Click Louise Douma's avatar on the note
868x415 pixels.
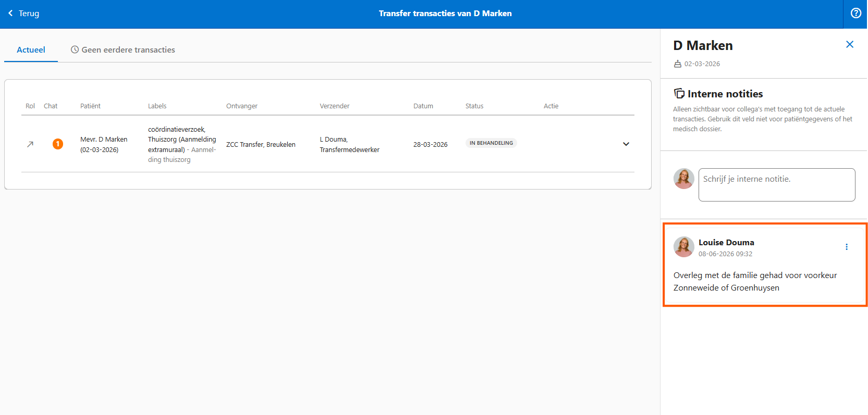[x=684, y=247]
